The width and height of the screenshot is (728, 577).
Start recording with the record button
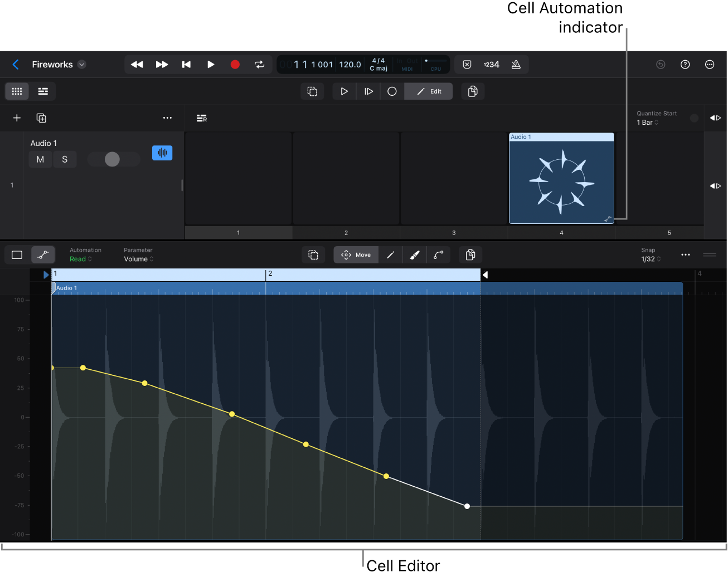(x=235, y=64)
